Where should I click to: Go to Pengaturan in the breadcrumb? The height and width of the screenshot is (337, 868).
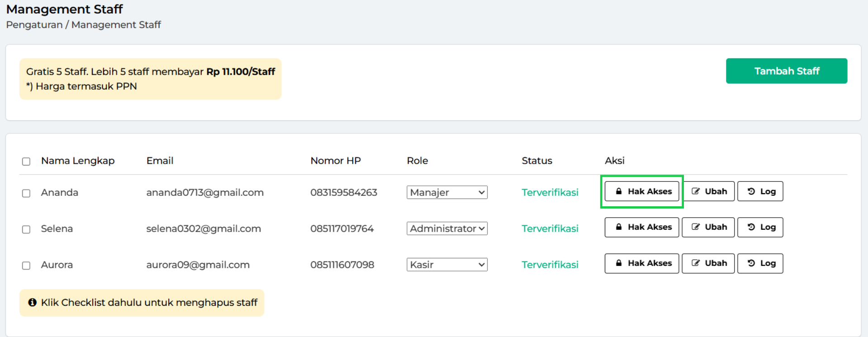pyautogui.click(x=34, y=25)
